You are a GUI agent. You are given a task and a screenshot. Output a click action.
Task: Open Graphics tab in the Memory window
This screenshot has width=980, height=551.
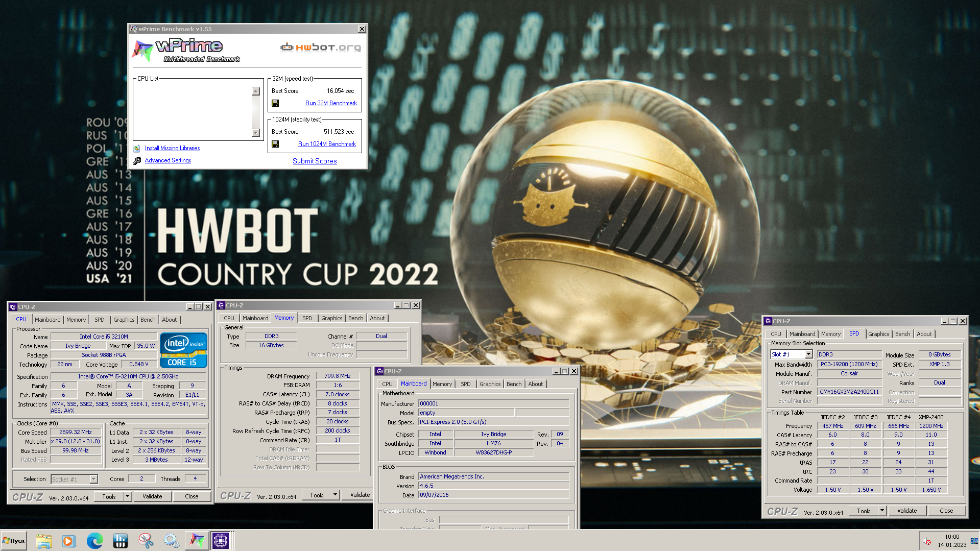(332, 318)
